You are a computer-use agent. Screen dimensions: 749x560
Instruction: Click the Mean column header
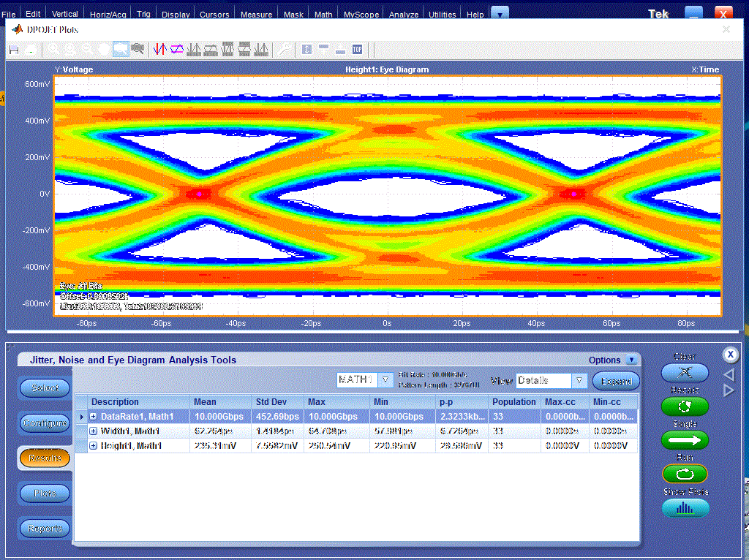coord(220,402)
